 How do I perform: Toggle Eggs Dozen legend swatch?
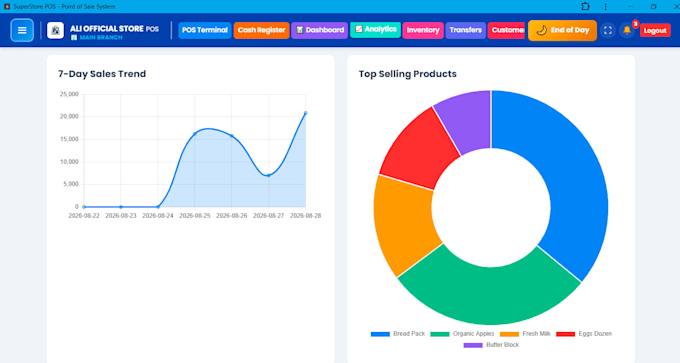(x=565, y=334)
